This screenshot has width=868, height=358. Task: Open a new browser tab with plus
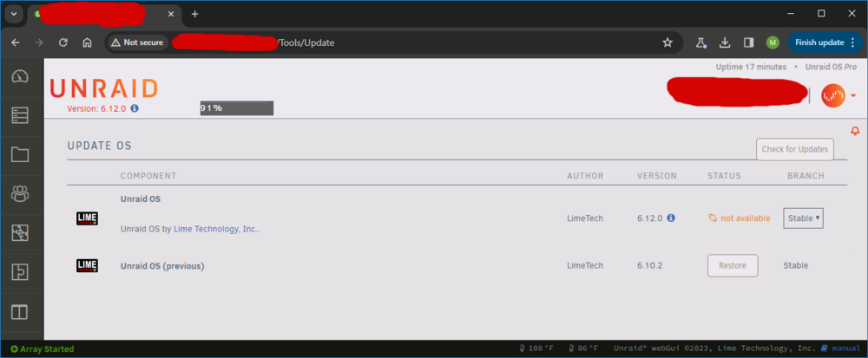tap(194, 14)
